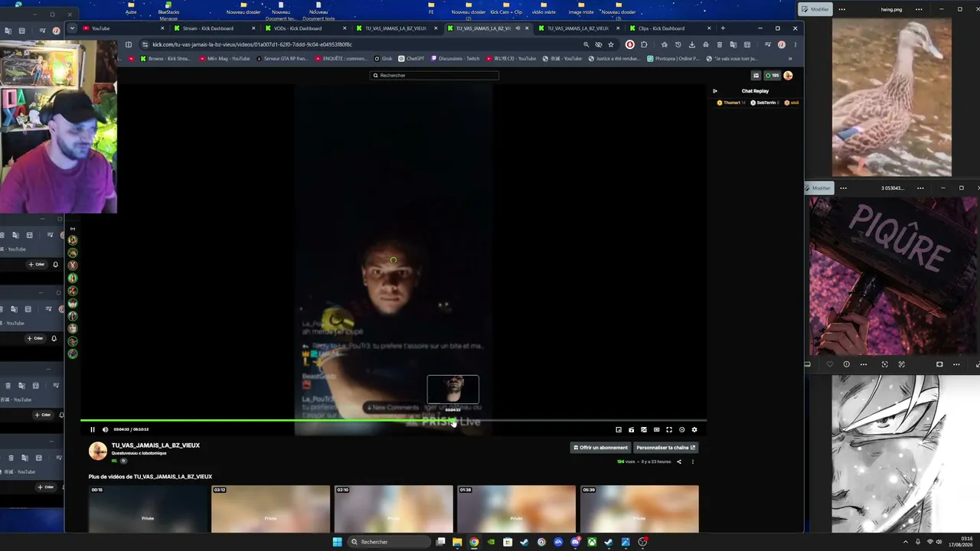Collapse the Chat Replay panel
Image resolution: width=980 pixels, height=551 pixels.
click(715, 91)
